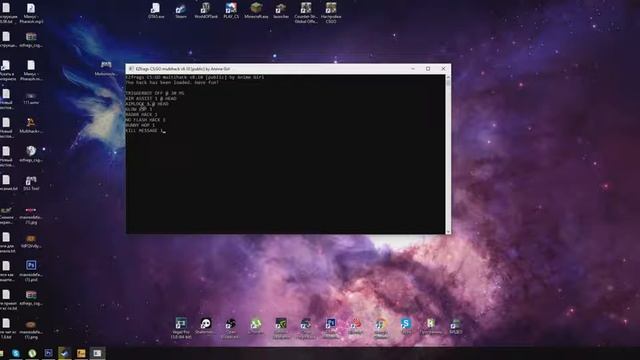640x360 pixels.
Task: Open the blue Photoshop-style shortcut in bottom row
Action: pos(331,328)
